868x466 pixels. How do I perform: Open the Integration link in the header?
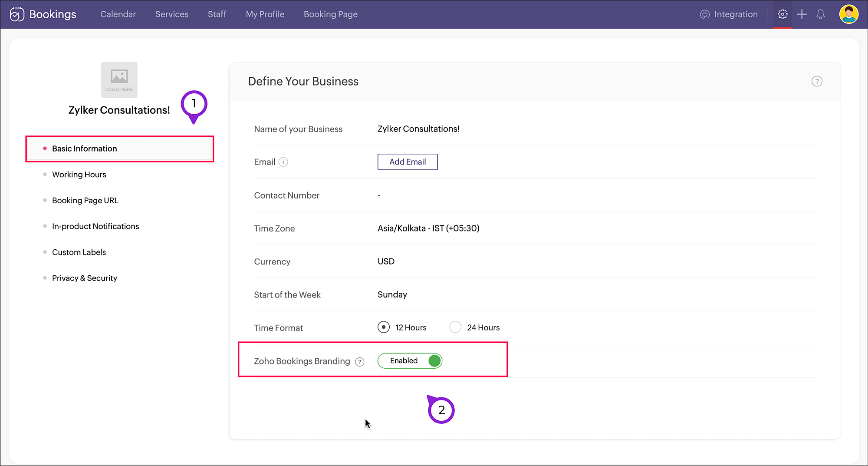pyautogui.click(x=729, y=14)
